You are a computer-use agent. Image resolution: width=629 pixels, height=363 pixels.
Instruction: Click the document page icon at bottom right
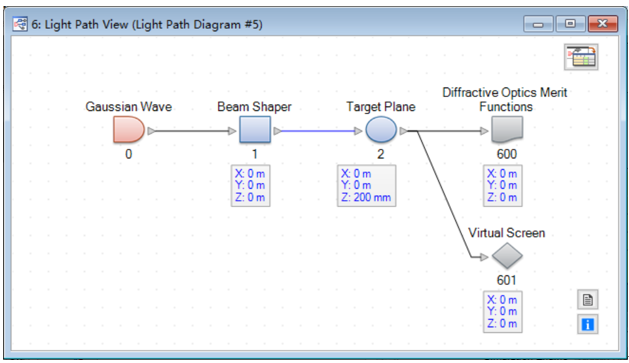[588, 300]
